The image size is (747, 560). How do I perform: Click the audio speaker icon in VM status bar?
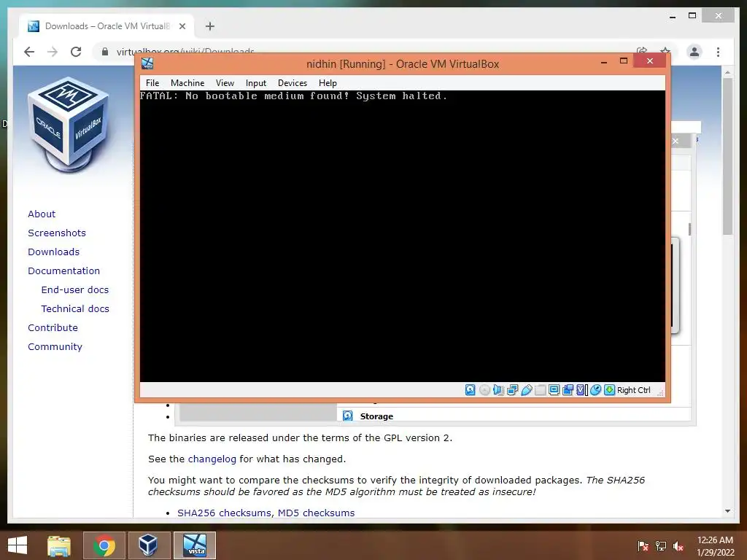tap(498, 390)
